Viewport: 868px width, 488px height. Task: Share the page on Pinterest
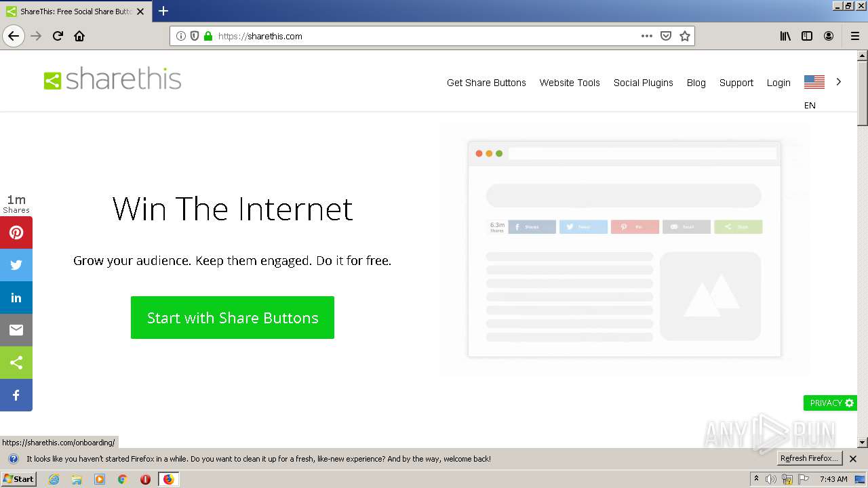[x=16, y=232]
